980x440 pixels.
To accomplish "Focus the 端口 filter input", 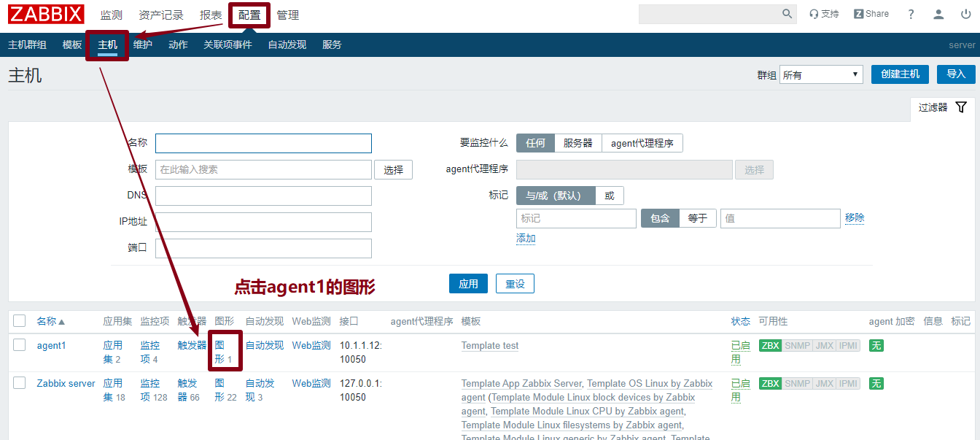I will click(x=263, y=248).
